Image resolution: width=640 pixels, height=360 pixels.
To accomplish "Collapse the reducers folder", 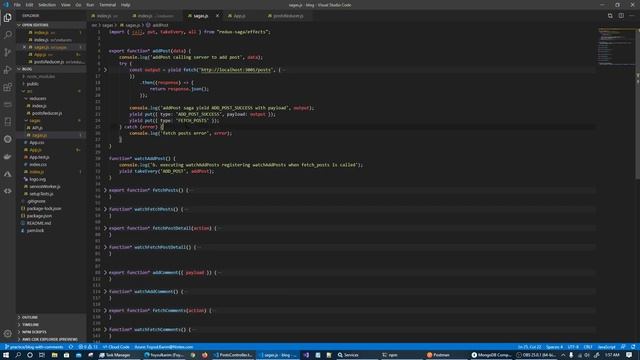I will click(38, 98).
